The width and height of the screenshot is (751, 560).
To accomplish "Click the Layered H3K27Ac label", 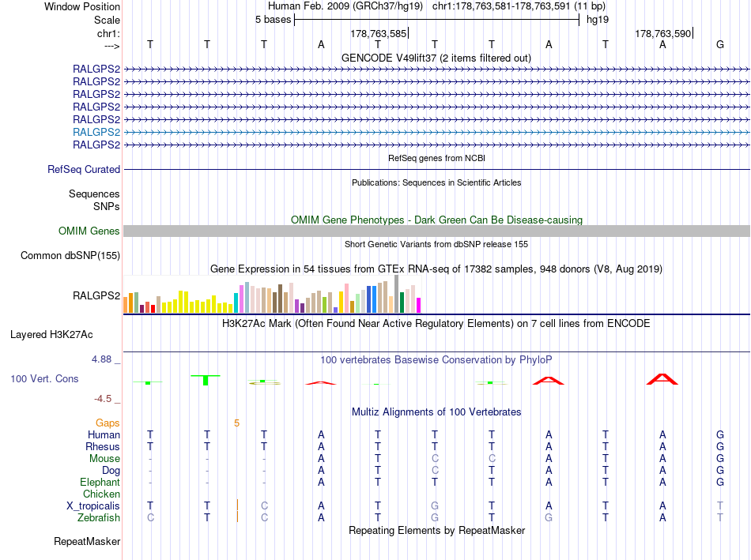I will 51,335.
